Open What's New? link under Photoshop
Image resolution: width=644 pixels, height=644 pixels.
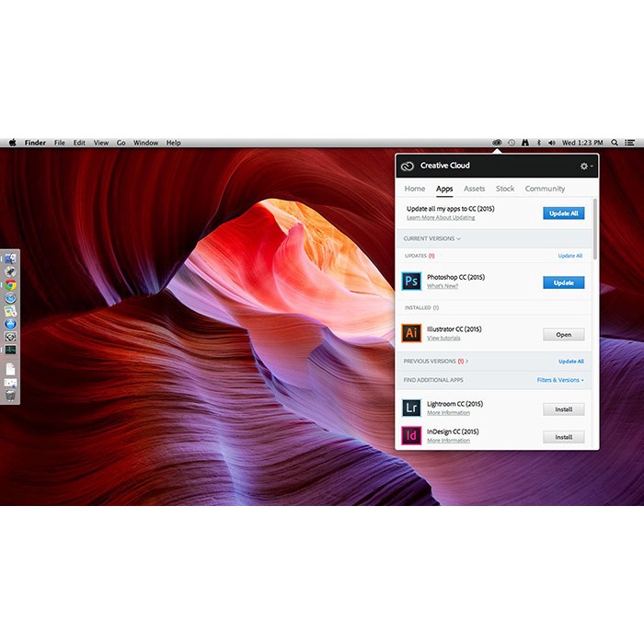tap(443, 286)
